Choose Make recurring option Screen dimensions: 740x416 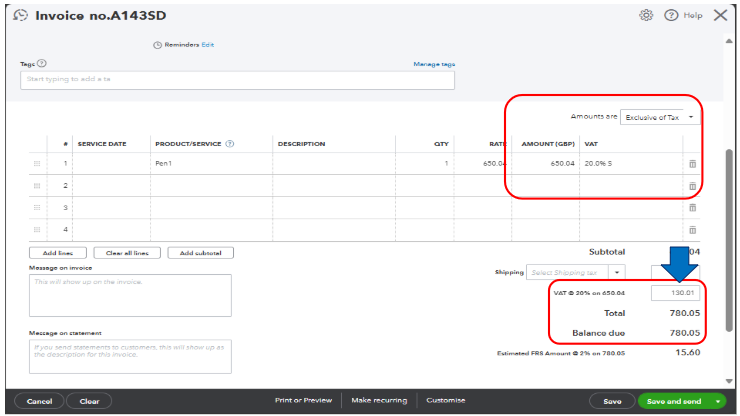379,400
